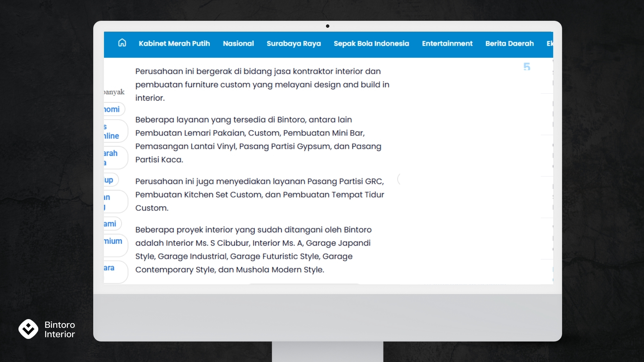Open the tag pill ending in 'mium'
644x362 pixels.
(114, 245)
